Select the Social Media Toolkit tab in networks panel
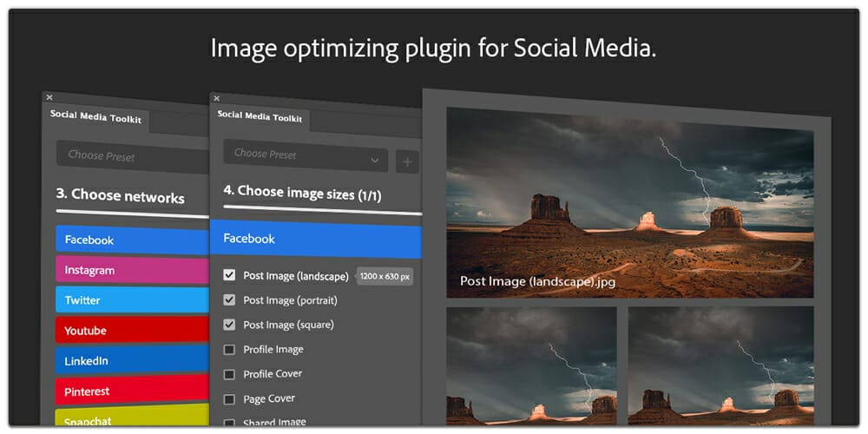868x434 pixels. (x=95, y=117)
